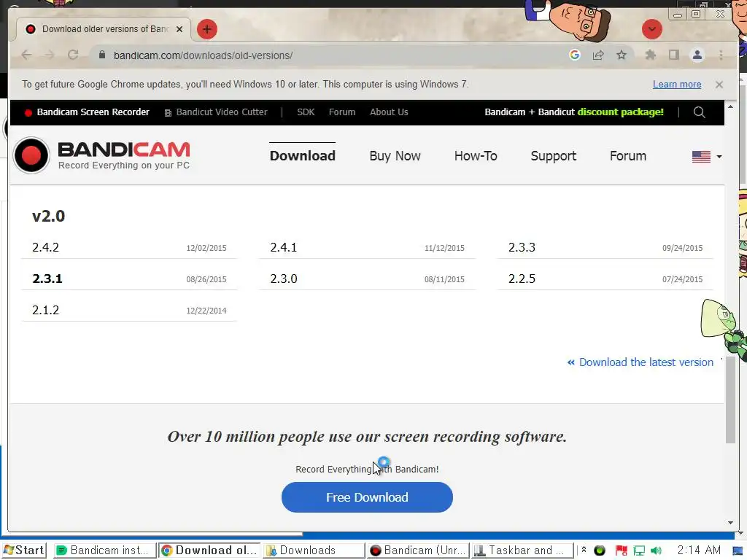This screenshot has width=747, height=560.
Task: Open the Windows Start button
Action: 24,551
